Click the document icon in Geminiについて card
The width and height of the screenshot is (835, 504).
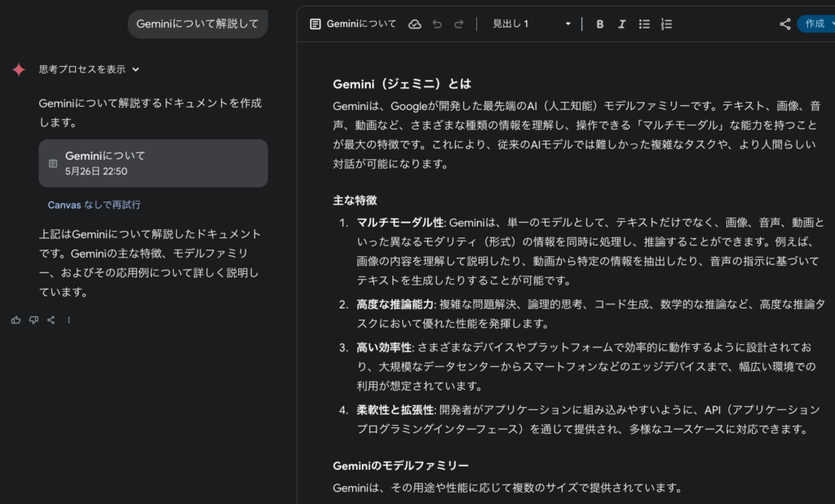point(53,164)
